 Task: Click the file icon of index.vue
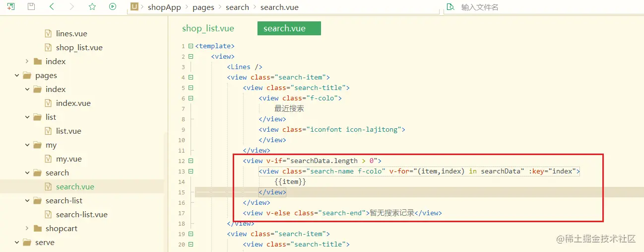(x=48, y=103)
